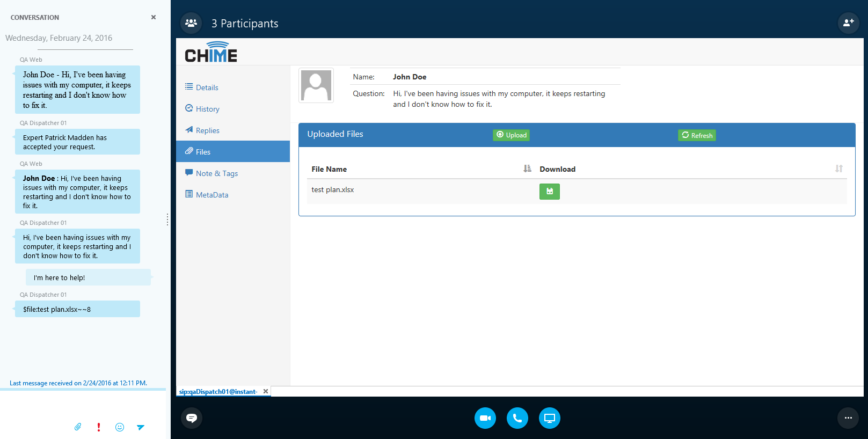Click the participants group icon
Image resolution: width=868 pixels, height=439 pixels.
click(191, 23)
